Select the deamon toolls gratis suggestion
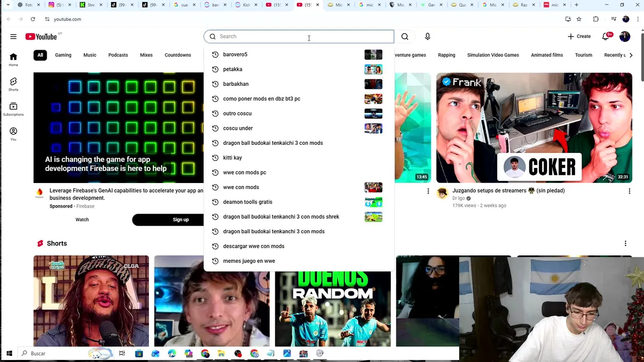644x362 pixels. pos(299,202)
